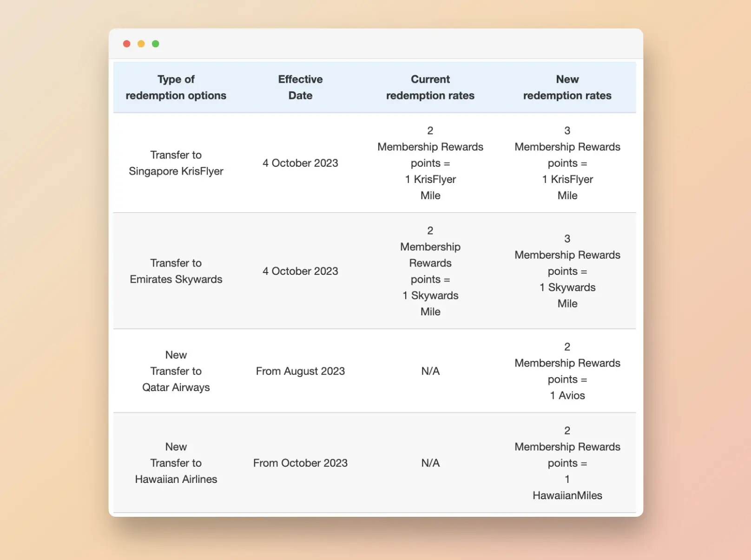Click the 'New redemption rates' column header
This screenshot has height=560, width=751.
(567, 87)
